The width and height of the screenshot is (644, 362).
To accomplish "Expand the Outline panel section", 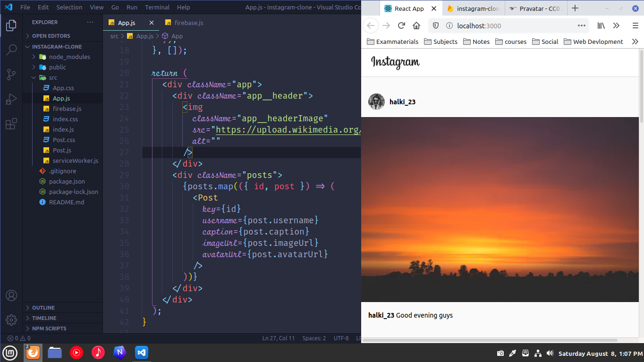I will coord(43,308).
